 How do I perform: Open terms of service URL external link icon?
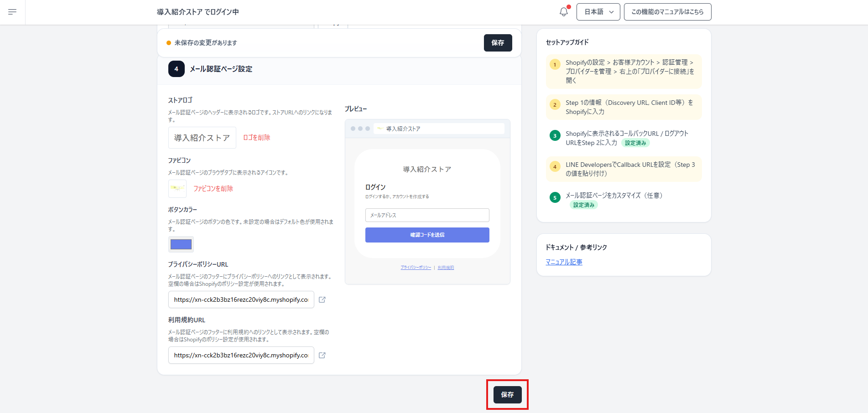tap(322, 355)
